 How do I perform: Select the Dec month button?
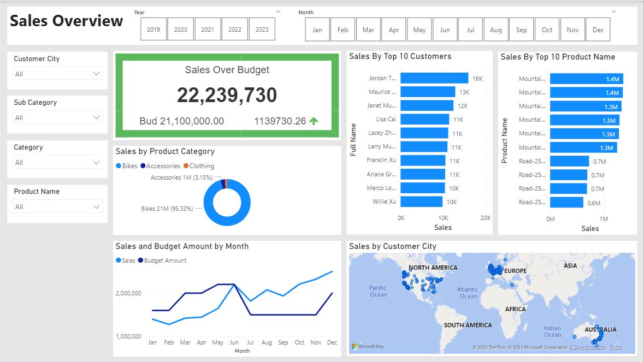pos(598,29)
